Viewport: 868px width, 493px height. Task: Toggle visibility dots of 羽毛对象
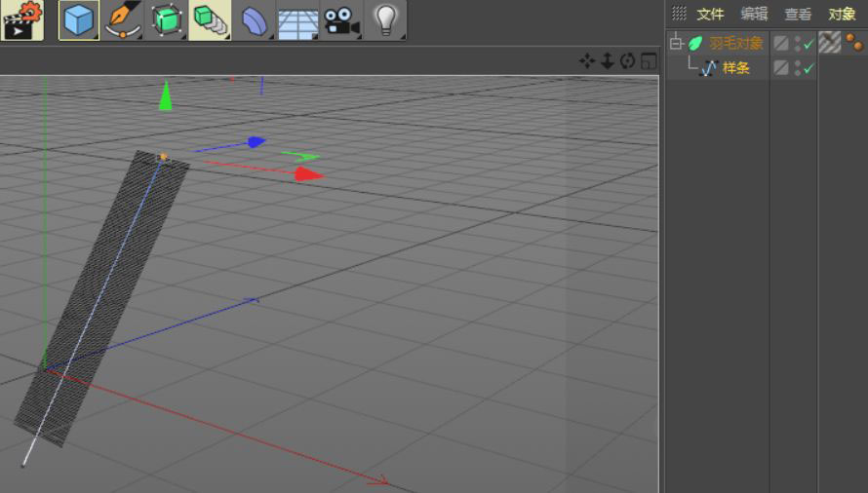pyautogui.click(x=797, y=43)
